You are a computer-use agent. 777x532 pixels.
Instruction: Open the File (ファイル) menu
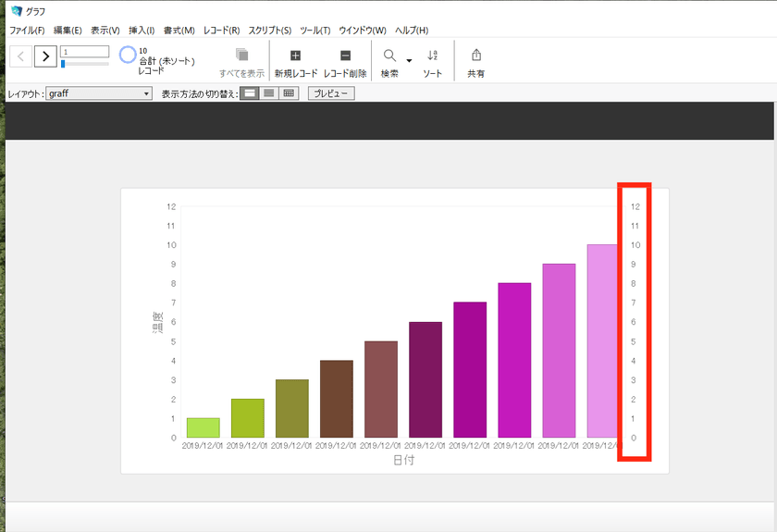26,31
